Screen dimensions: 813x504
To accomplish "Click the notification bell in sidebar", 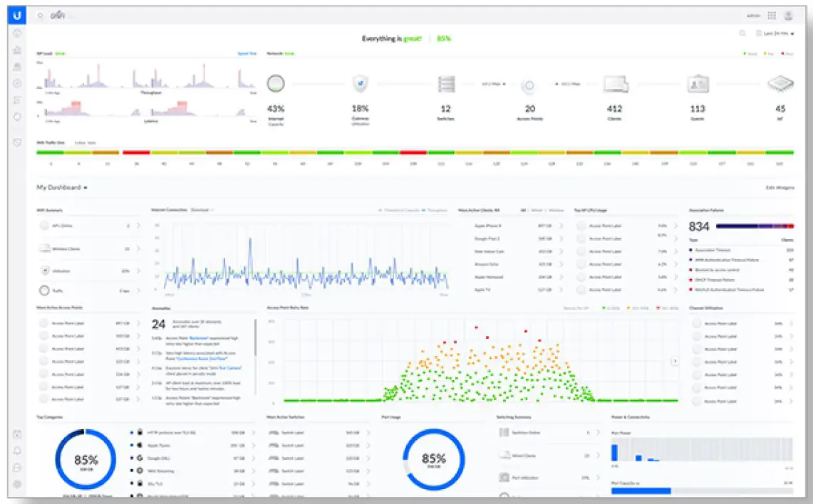I will click(x=17, y=451).
